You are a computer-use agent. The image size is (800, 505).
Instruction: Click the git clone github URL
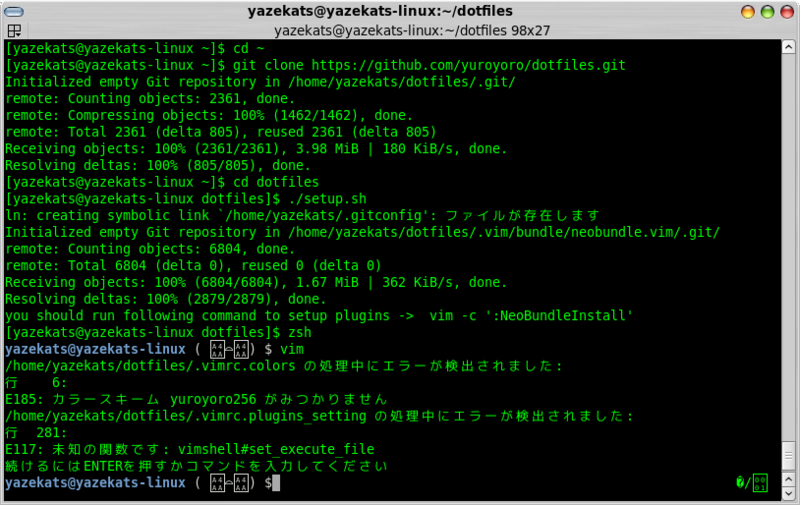[468, 65]
